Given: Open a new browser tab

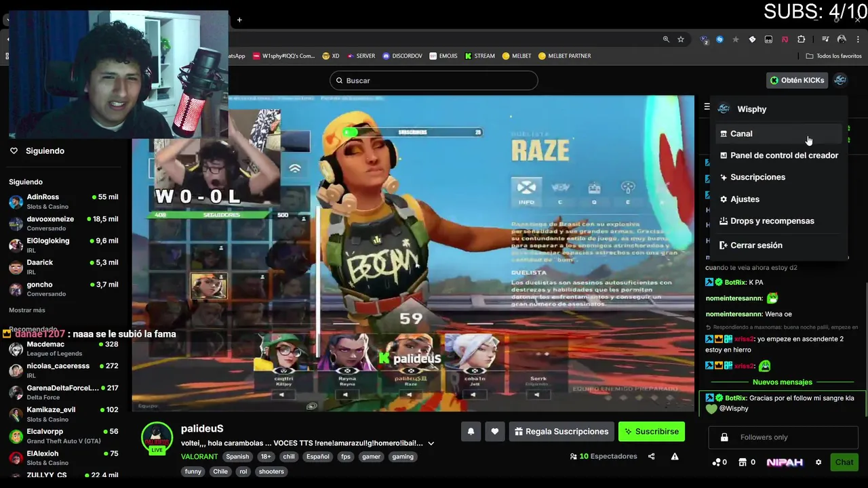Looking at the screenshot, I should coord(239,20).
